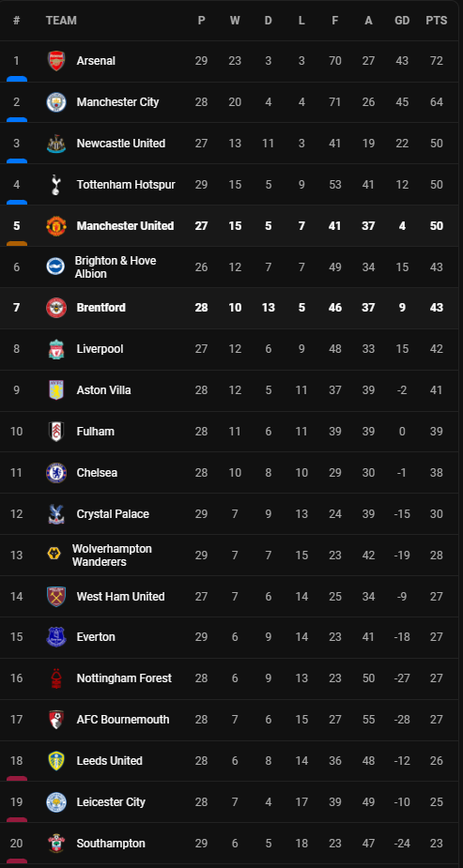This screenshot has width=463, height=868.
Task: Click the Chelsea lion badge
Action: [x=56, y=473]
